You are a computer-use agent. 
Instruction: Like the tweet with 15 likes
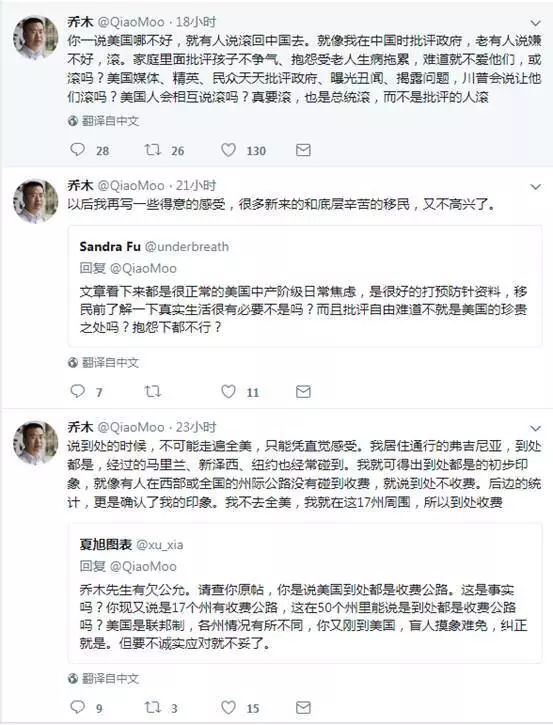click(x=228, y=707)
